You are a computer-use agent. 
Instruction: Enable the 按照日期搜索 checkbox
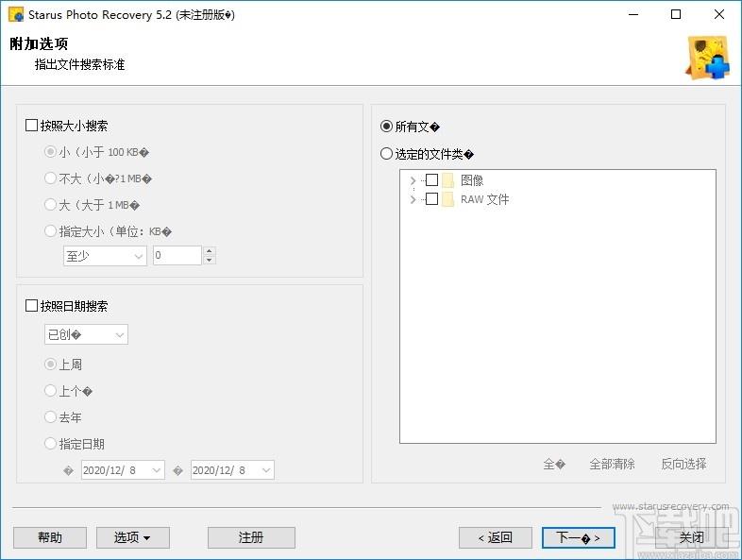(31, 306)
